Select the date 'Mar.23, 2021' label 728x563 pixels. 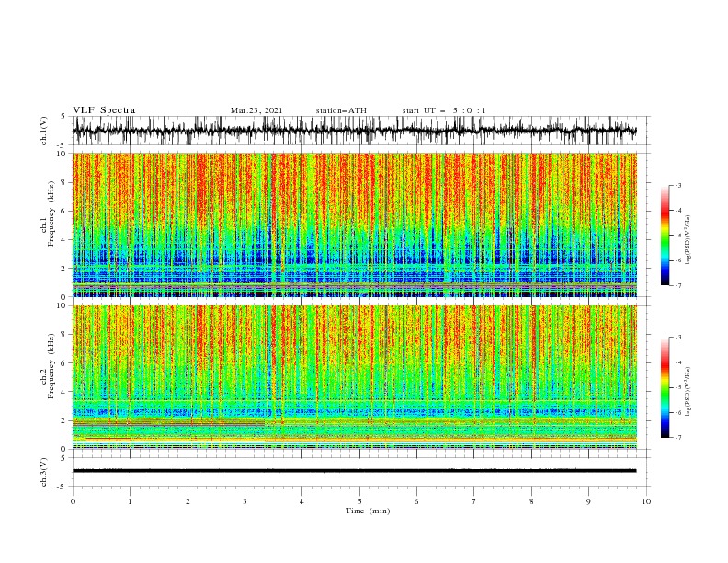pos(256,110)
